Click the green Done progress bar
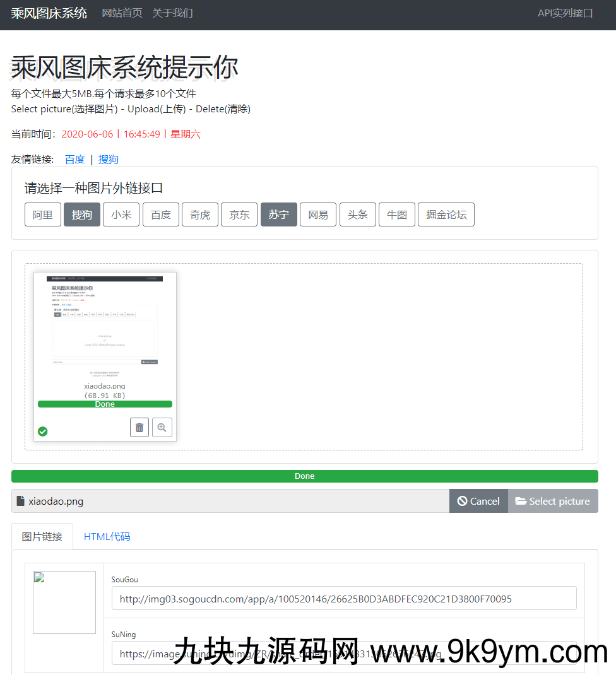The image size is (616, 675). tap(304, 476)
